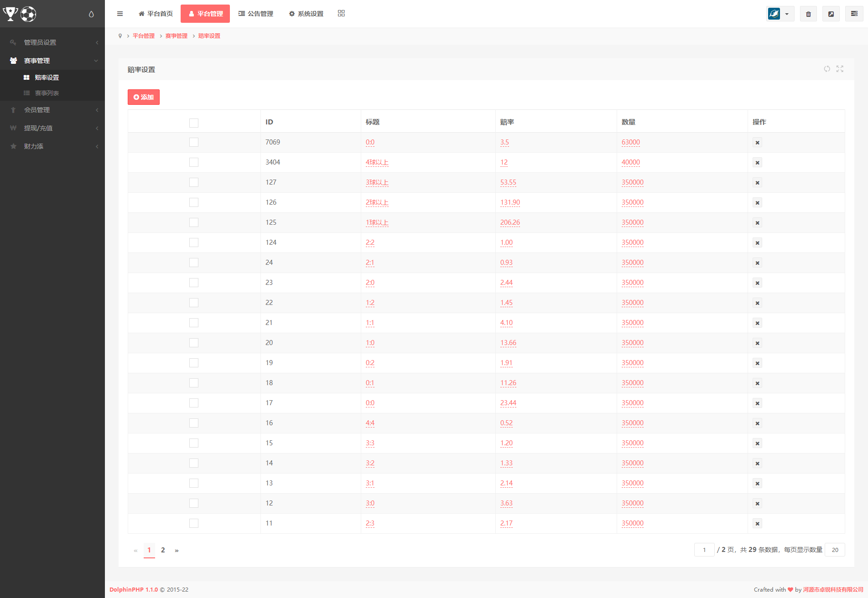Delete row with ID 127
Image resolution: width=868 pixels, height=598 pixels.
coord(757,183)
